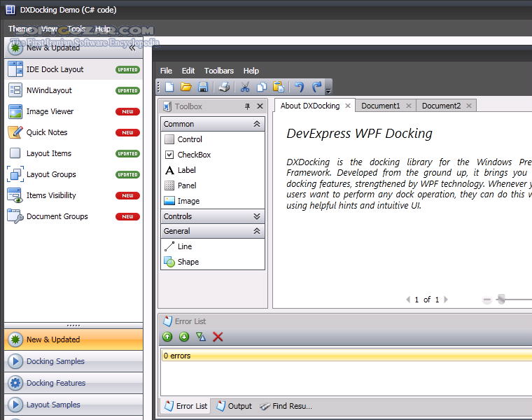Select the 0 errors row
This screenshot has width=532, height=420.
click(x=346, y=356)
